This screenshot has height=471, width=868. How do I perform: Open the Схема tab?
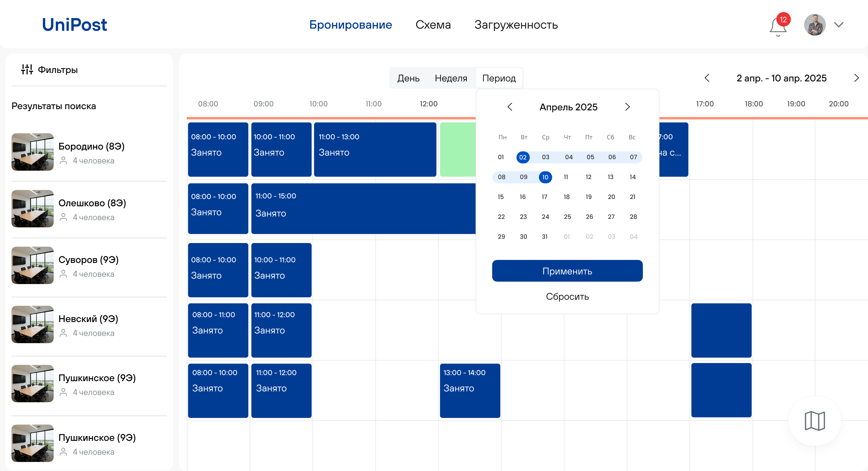pyautogui.click(x=433, y=25)
